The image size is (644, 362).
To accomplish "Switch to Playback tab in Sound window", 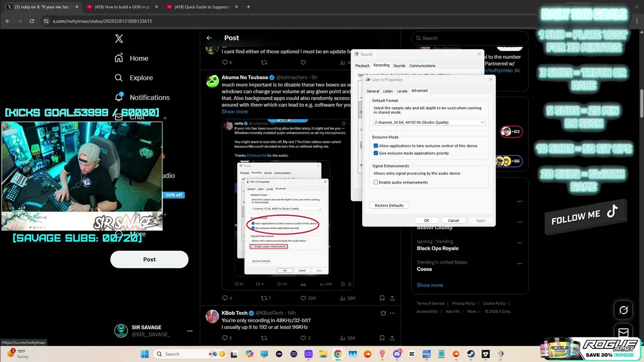I will 362,65.
